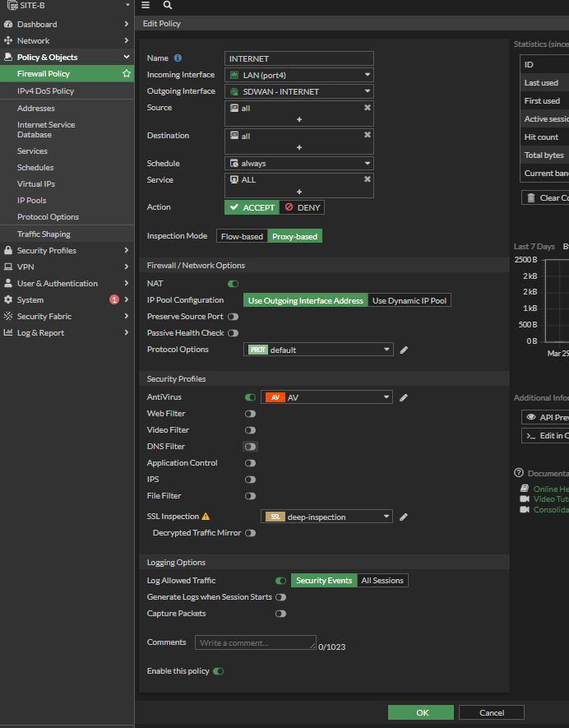Edit Protocol Options with pencil icon

tap(404, 350)
